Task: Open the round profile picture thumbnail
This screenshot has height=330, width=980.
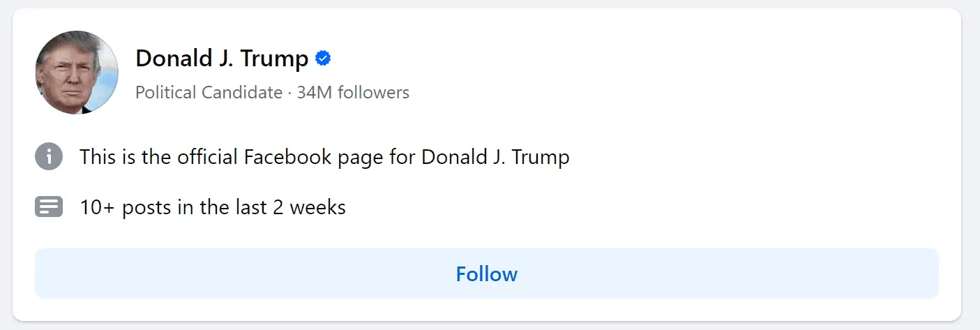Action: [77, 73]
